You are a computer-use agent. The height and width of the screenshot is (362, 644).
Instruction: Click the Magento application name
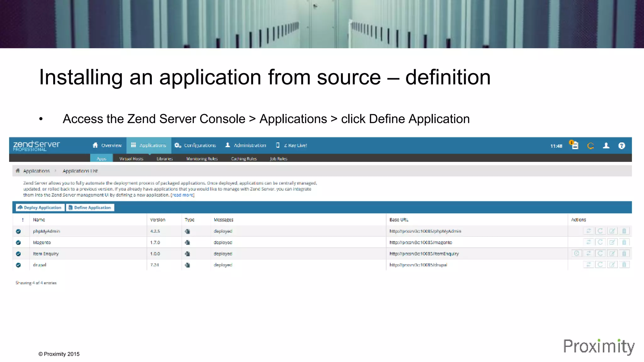click(x=42, y=243)
